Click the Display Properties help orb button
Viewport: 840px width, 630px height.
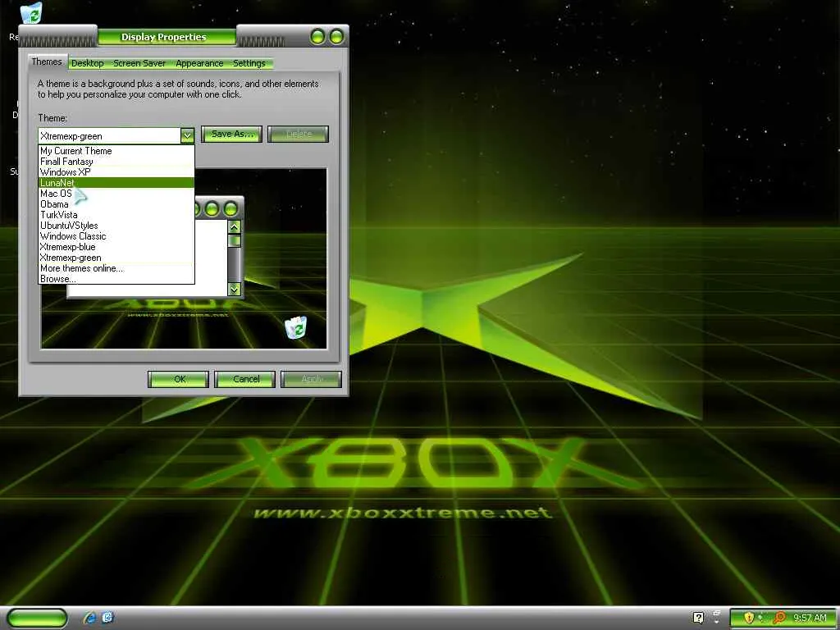[317, 36]
